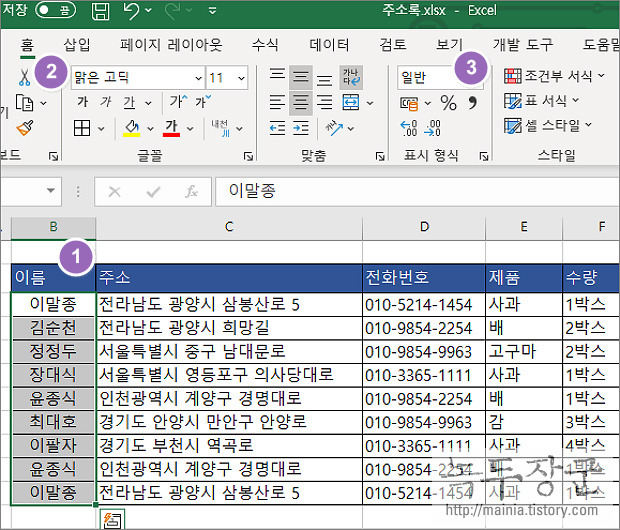Click the Decrease Indent icon
620x530 pixels.
pyautogui.click(x=277, y=128)
